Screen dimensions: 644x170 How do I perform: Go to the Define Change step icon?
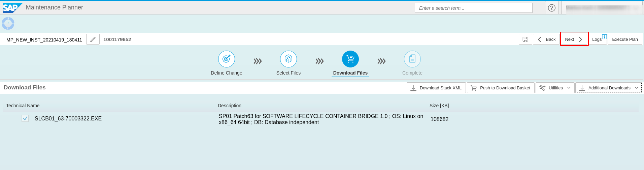click(x=227, y=59)
